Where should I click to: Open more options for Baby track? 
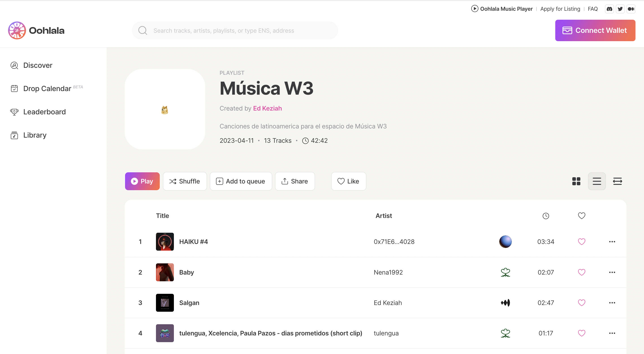click(612, 272)
